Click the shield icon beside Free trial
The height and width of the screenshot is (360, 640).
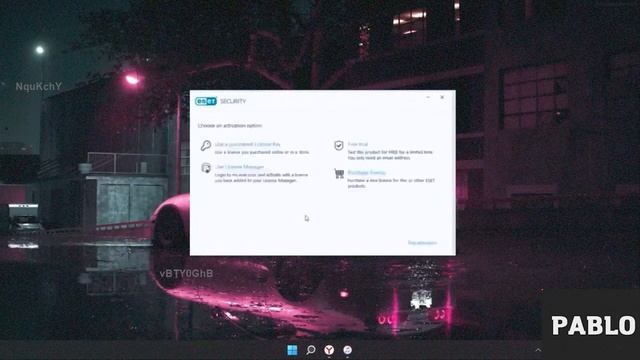point(339,145)
